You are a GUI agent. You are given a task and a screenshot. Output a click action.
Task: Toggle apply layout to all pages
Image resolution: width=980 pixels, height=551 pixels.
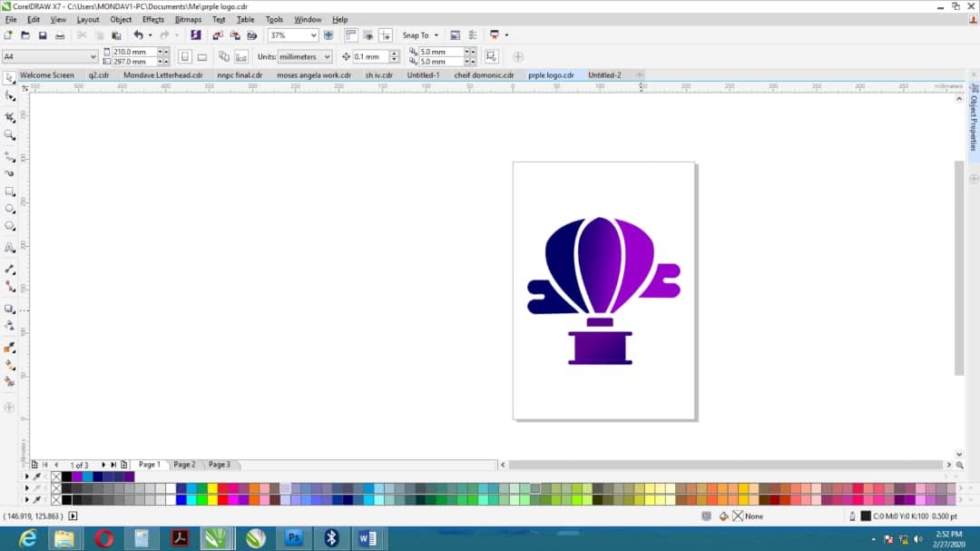(224, 57)
